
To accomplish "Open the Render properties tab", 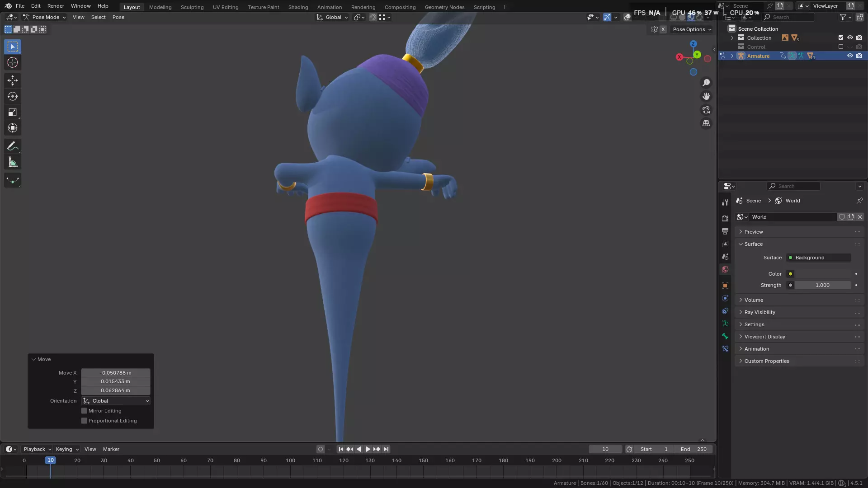I will coord(725,218).
